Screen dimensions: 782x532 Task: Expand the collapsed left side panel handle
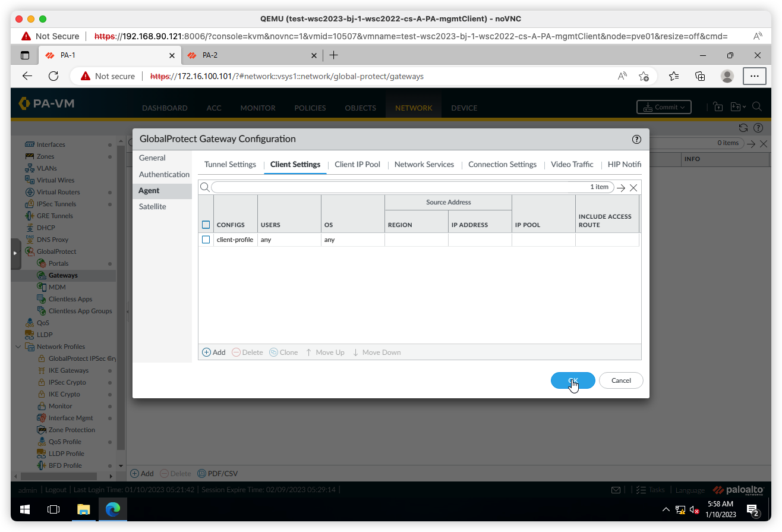click(15, 253)
